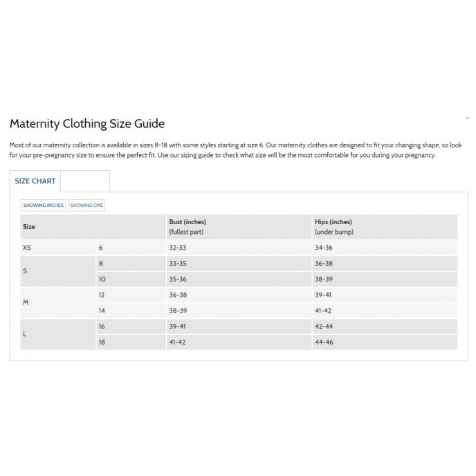476x476 pixels.
Task: Select the XS size row label
Action: click(x=58, y=248)
